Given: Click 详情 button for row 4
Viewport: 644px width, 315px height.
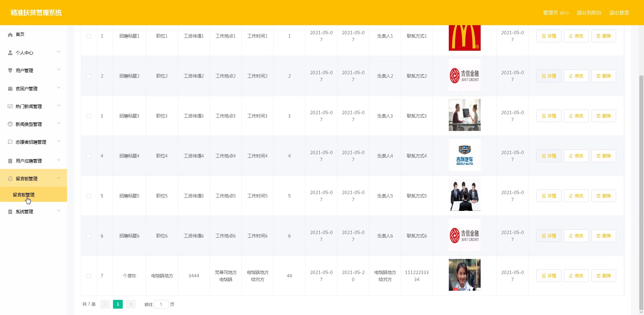Looking at the screenshot, I should (549, 156).
